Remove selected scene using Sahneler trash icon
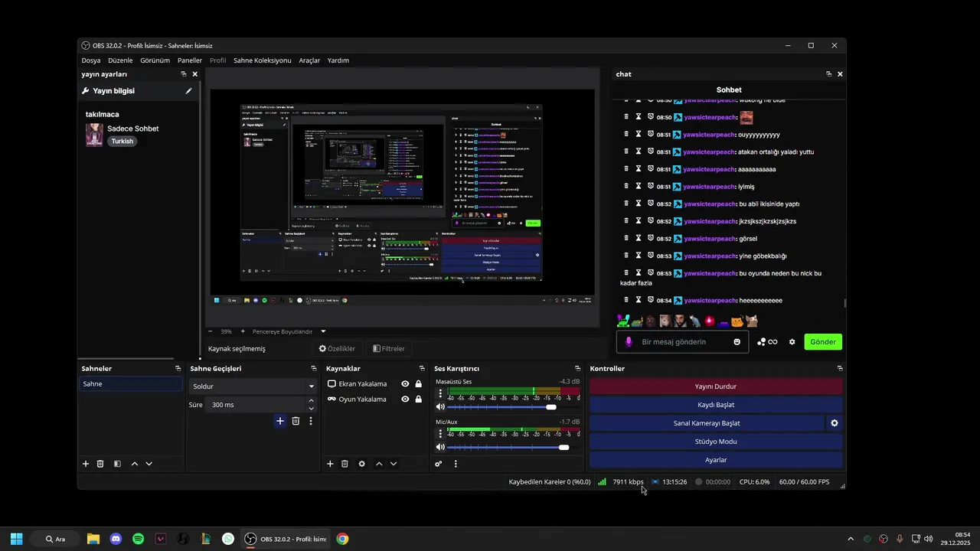The width and height of the screenshot is (980, 551). [100, 464]
